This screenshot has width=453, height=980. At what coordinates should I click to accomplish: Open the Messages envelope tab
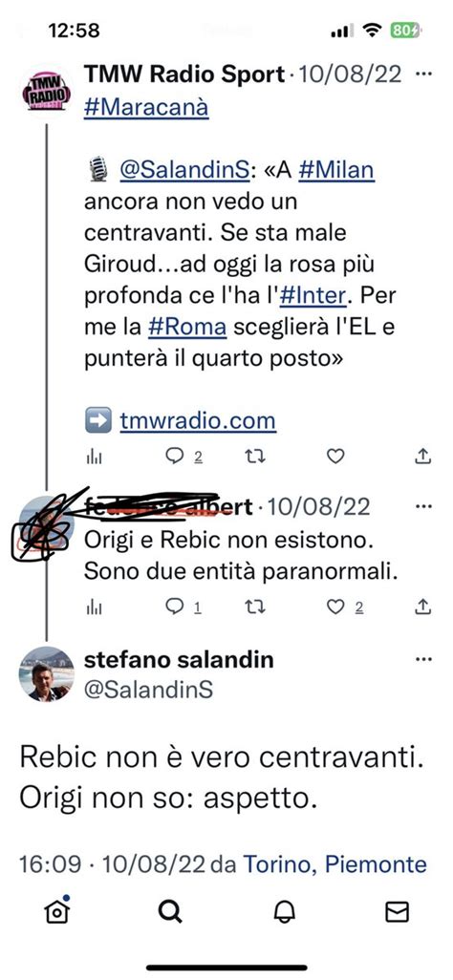397,912
